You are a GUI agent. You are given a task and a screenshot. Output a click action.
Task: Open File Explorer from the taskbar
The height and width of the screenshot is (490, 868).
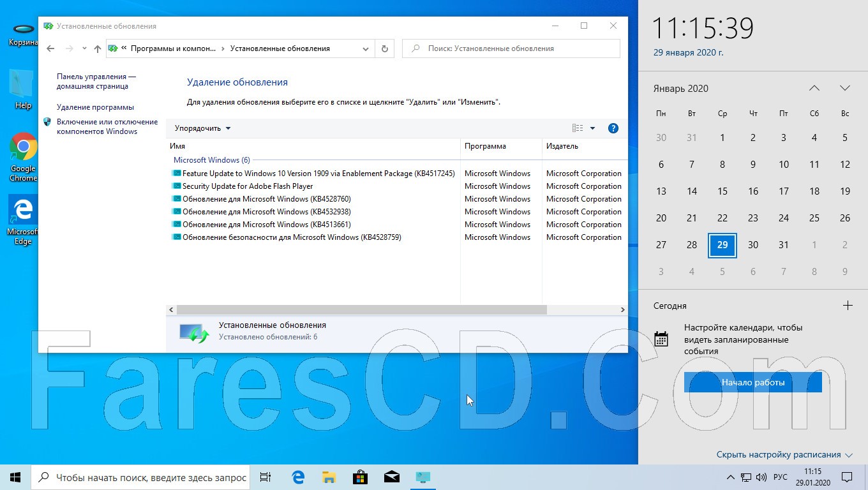[x=329, y=477]
